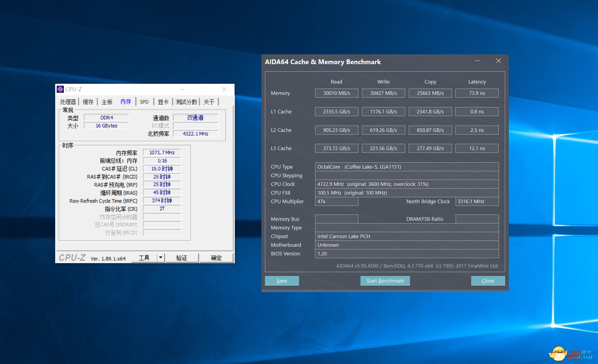Click the 工具 button in CPU-Z
The image size is (598, 364).
[144, 258]
